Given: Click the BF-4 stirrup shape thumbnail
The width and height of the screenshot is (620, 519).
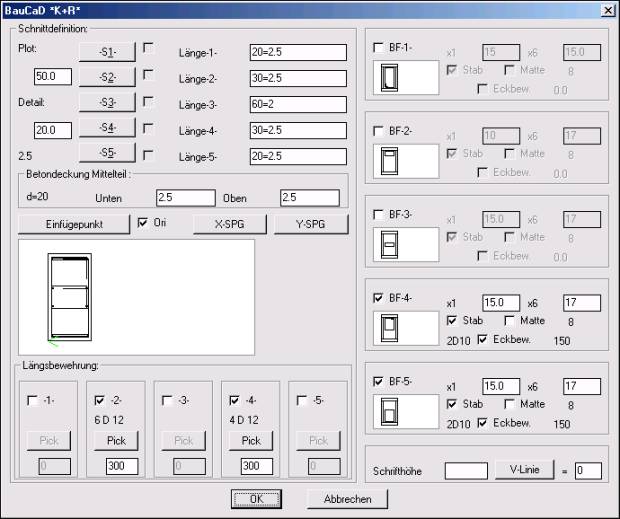Looking at the screenshot, I should (406, 328).
